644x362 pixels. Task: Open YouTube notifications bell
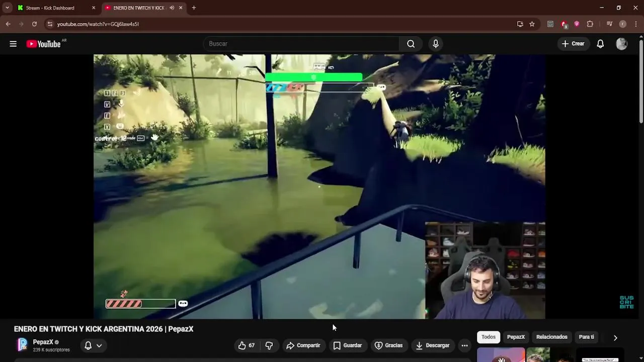click(600, 44)
